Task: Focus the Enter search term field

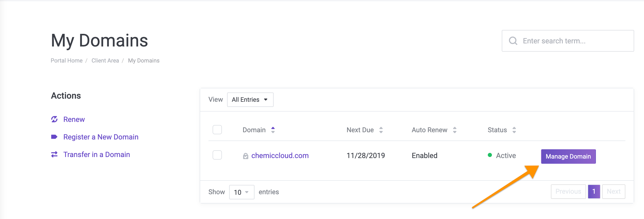Action: pos(568,41)
